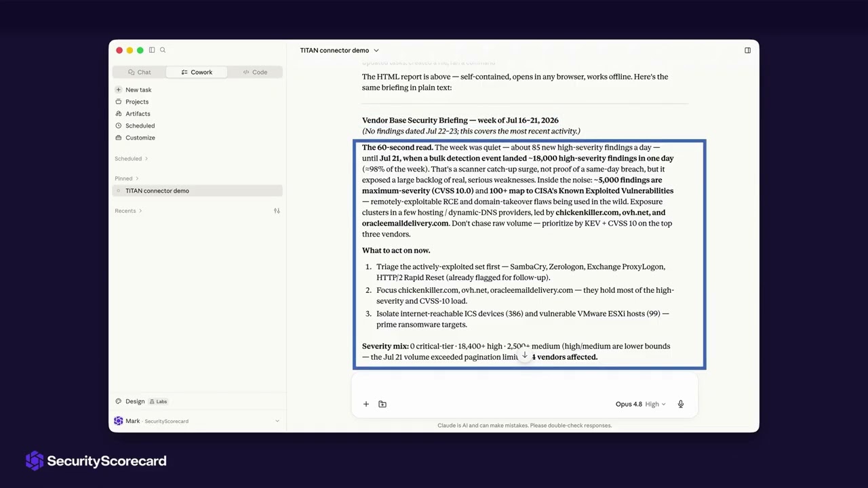Open the TITAN connector demo title dropdown
Viewport: 868px width, 488px height.
340,50
